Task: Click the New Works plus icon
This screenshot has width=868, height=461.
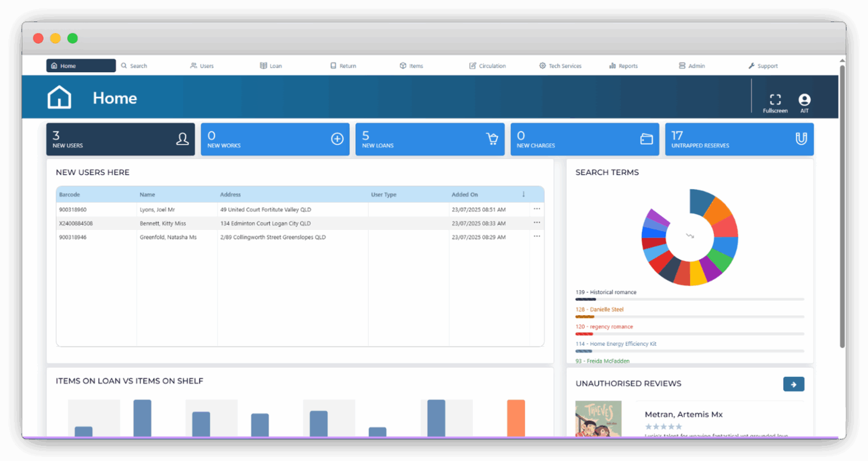Action: click(337, 139)
